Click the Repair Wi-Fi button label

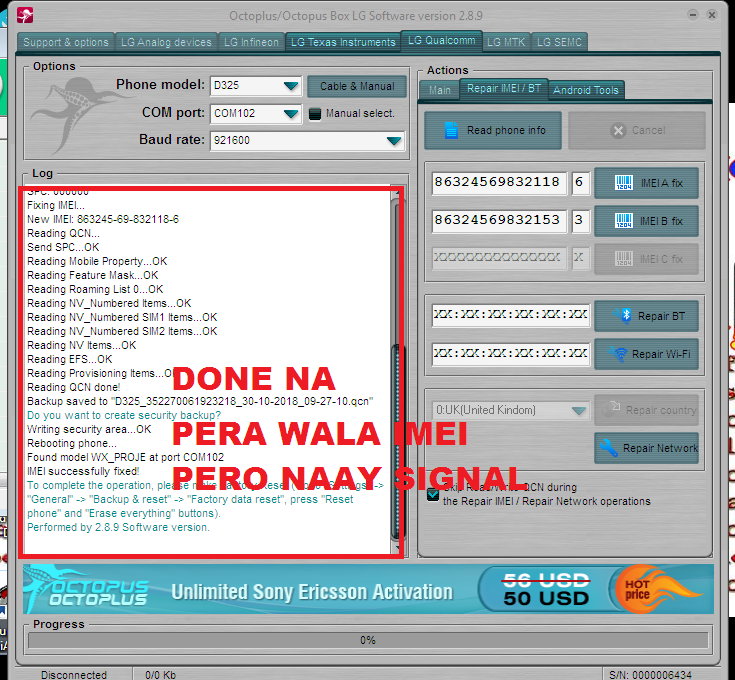pyautogui.click(x=661, y=354)
